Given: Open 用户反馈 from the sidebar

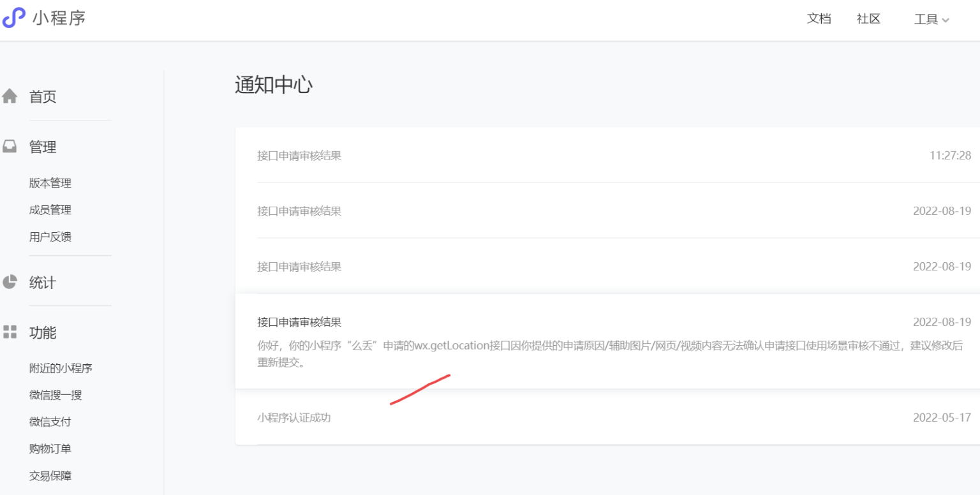Looking at the screenshot, I should (49, 237).
